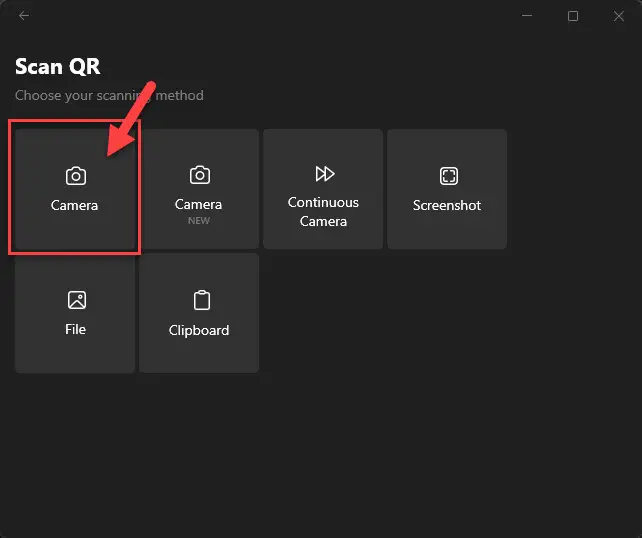Close the Scan QR window
The height and width of the screenshot is (538, 642).
click(619, 16)
